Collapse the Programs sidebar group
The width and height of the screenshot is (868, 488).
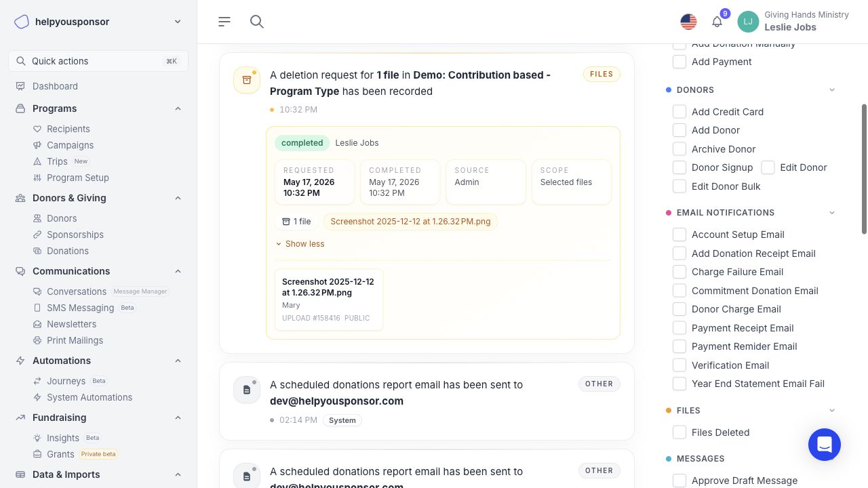click(178, 108)
